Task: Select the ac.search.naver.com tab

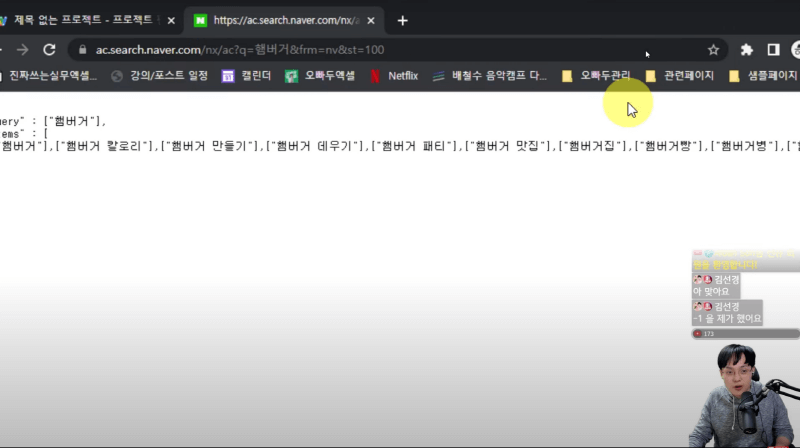Action: (x=284, y=20)
